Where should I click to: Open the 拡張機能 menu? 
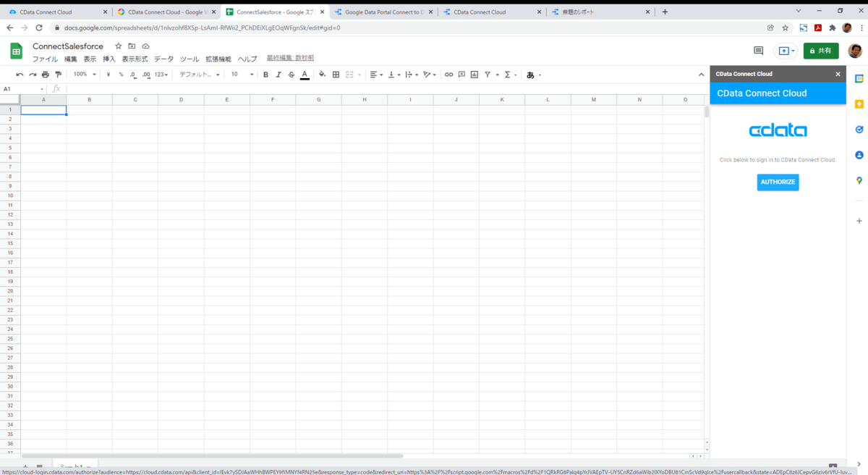(218, 59)
